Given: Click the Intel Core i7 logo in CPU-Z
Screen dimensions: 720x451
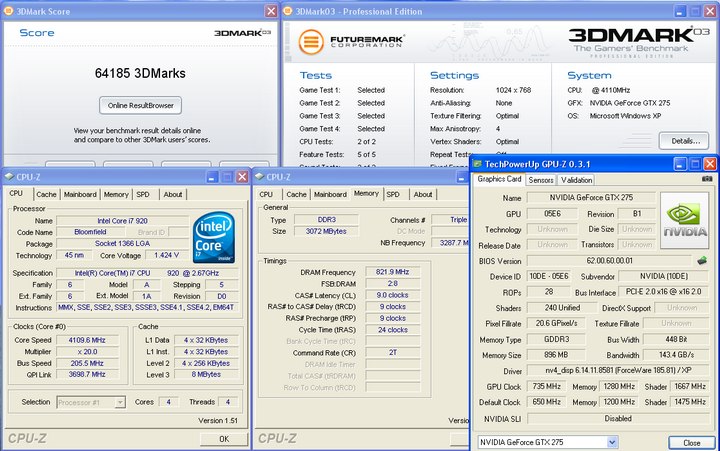Looking at the screenshot, I should pyautogui.click(x=214, y=237).
